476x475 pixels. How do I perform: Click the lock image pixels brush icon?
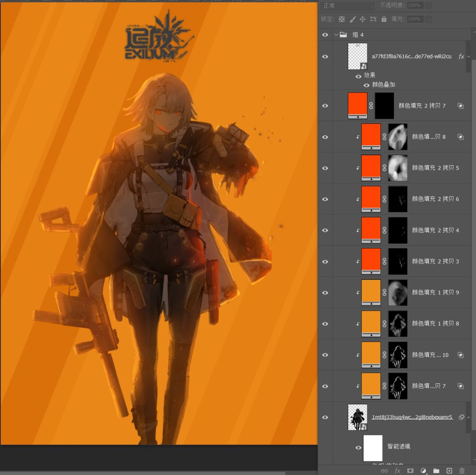[353, 19]
